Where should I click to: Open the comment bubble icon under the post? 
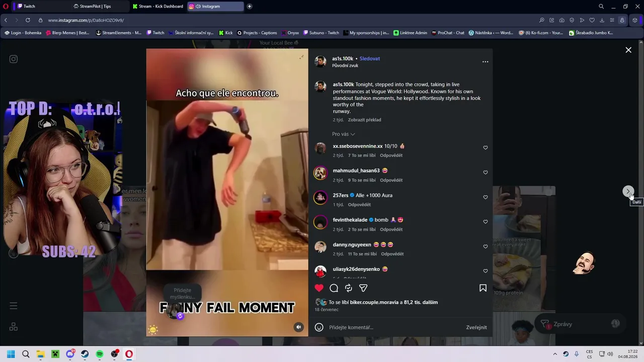click(334, 288)
